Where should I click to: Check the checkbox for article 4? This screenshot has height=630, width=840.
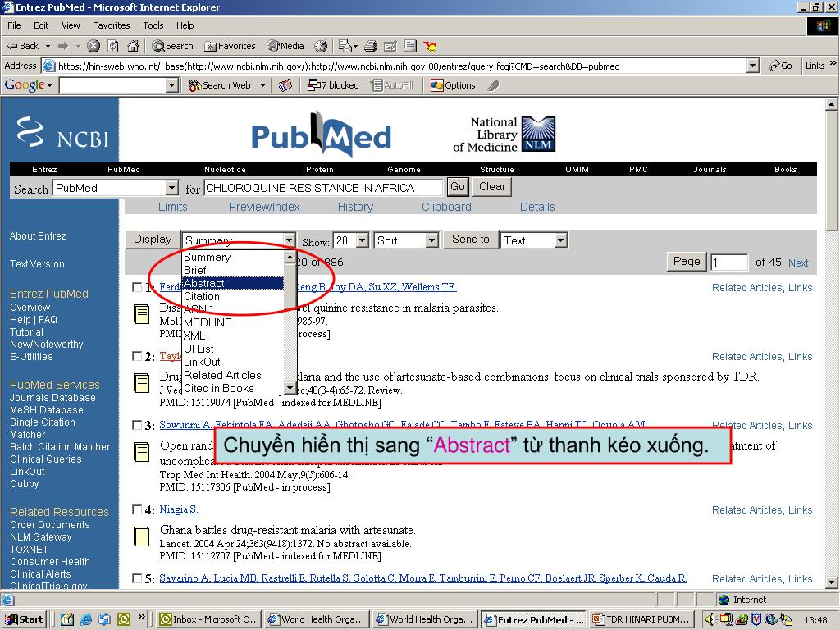tap(137, 509)
